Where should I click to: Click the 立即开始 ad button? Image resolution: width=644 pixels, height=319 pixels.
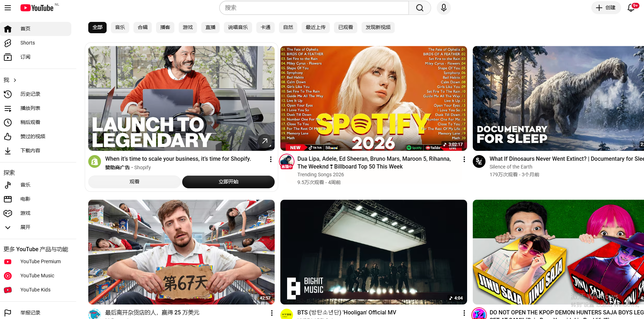(228, 182)
